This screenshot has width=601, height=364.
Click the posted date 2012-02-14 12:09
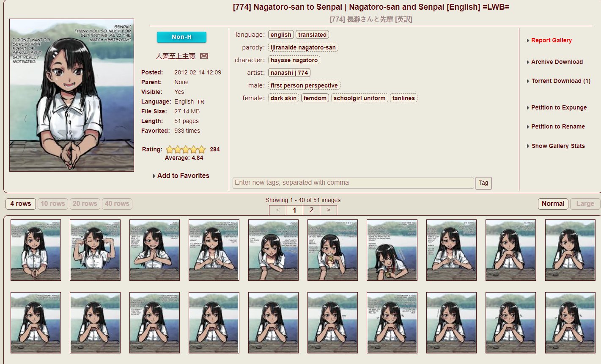tap(198, 72)
